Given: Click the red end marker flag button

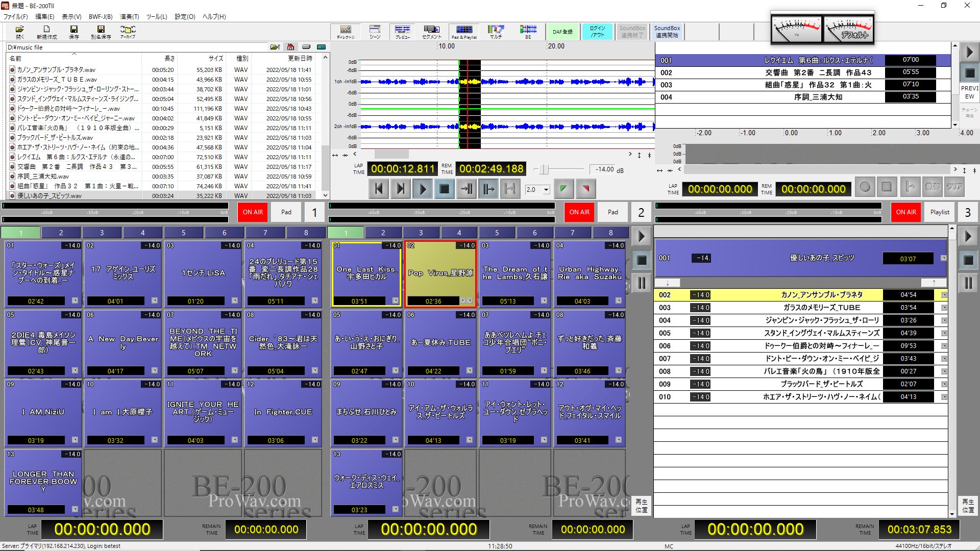Looking at the screenshot, I should [x=586, y=189].
